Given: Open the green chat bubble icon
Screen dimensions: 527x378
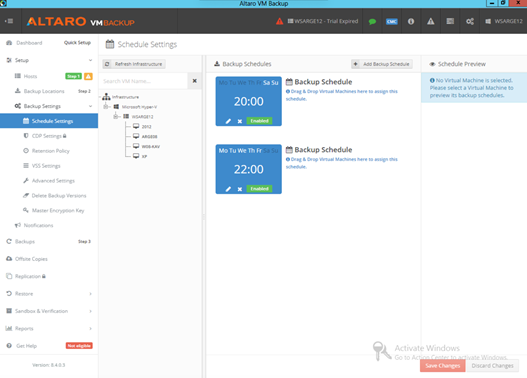Looking at the screenshot, I should click(372, 22).
